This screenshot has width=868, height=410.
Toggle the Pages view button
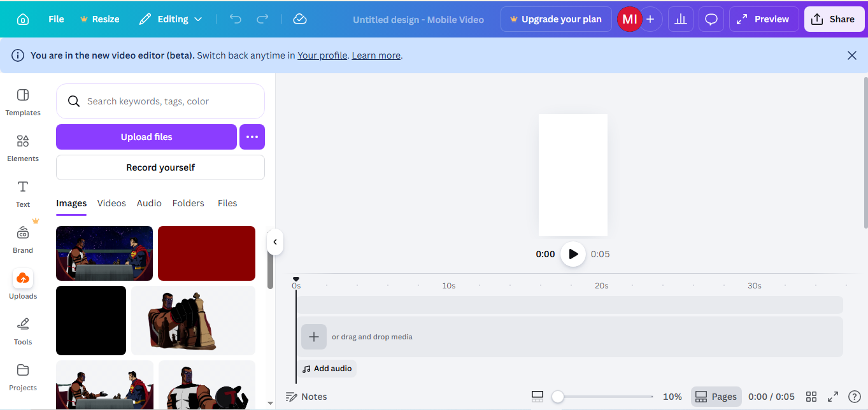pos(716,397)
